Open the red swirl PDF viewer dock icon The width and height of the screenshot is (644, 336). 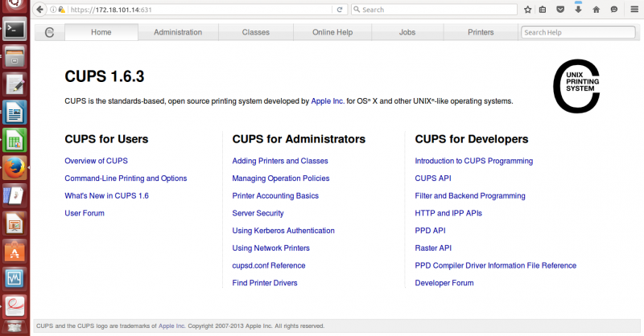click(14, 306)
